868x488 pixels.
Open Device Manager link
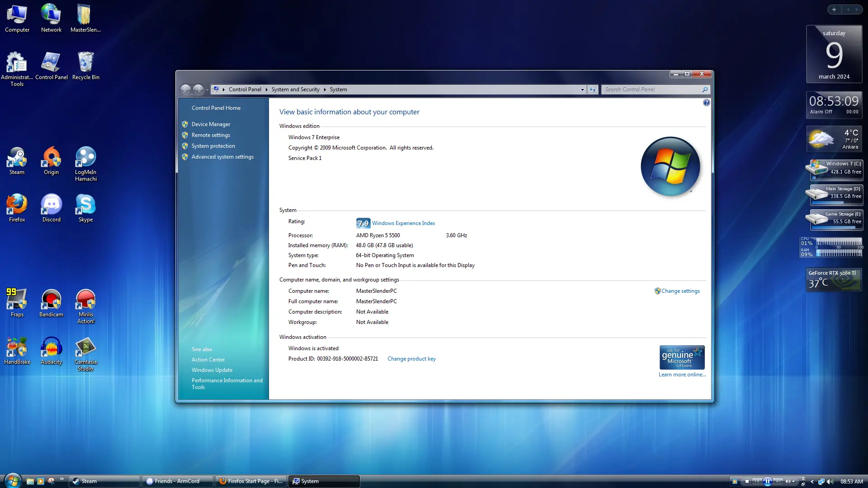pyautogui.click(x=211, y=124)
